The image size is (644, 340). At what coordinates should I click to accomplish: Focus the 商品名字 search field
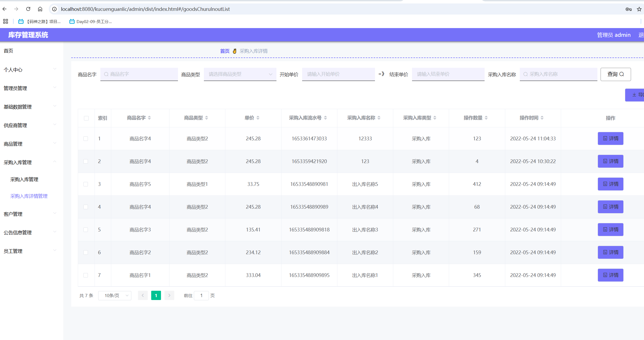tap(139, 74)
